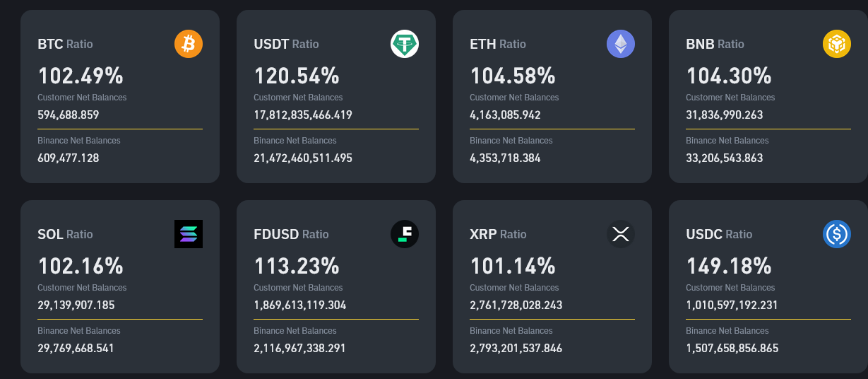The width and height of the screenshot is (868, 379).
Task: Click the XRP cross logo icon
Action: coord(621,234)
